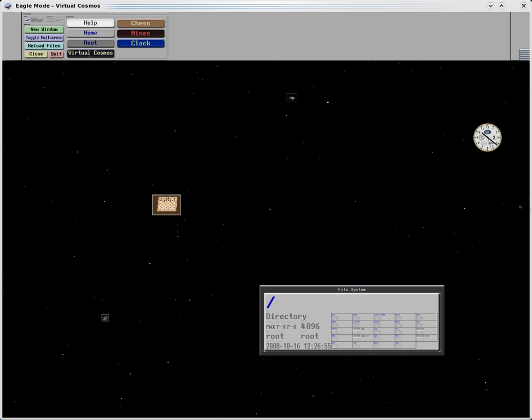The image size is (532, 420).
Task: Click the title bar maximize up-chevron
Action: coord(501,5)
